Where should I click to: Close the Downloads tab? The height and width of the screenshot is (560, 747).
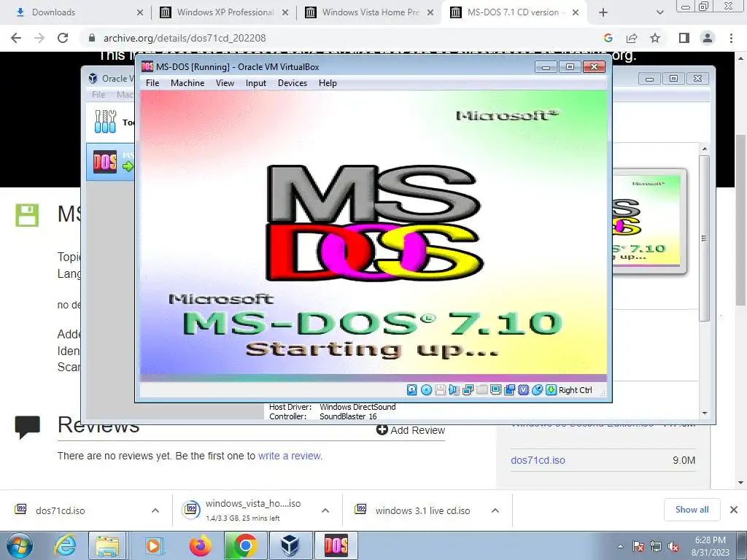140,12
